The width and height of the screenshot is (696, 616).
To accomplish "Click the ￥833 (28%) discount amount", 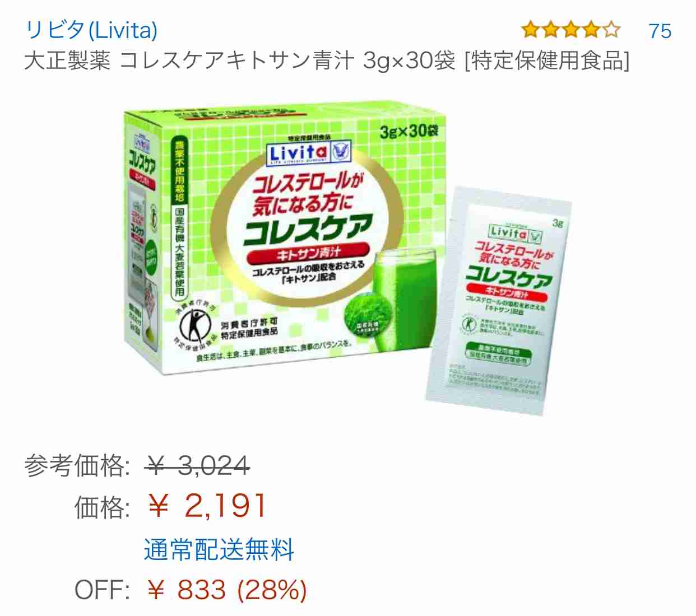I will click(226, 590).
